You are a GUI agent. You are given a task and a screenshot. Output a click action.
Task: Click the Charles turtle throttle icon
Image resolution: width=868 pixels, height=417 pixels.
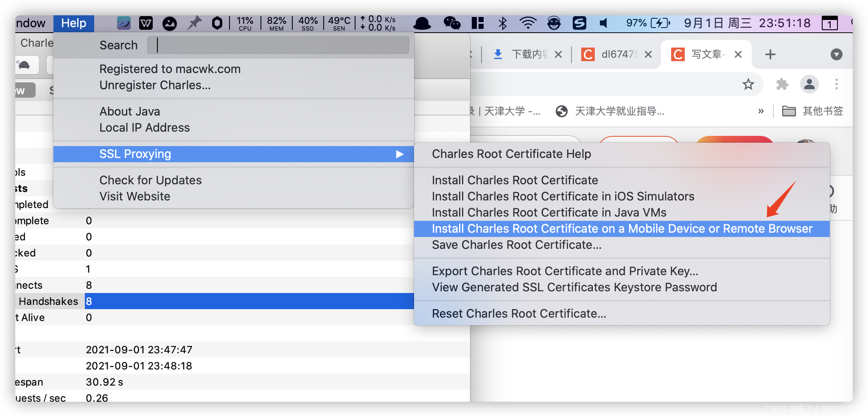24,65
